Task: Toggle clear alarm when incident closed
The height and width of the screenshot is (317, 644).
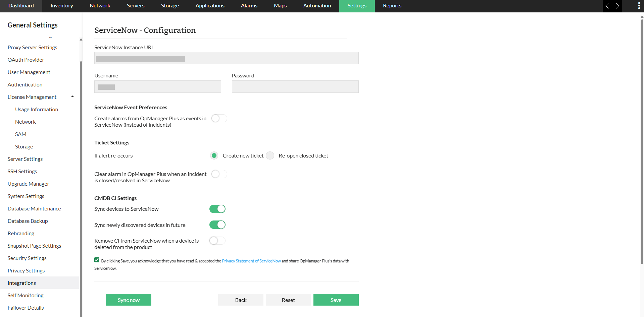Action: (219, 174)
